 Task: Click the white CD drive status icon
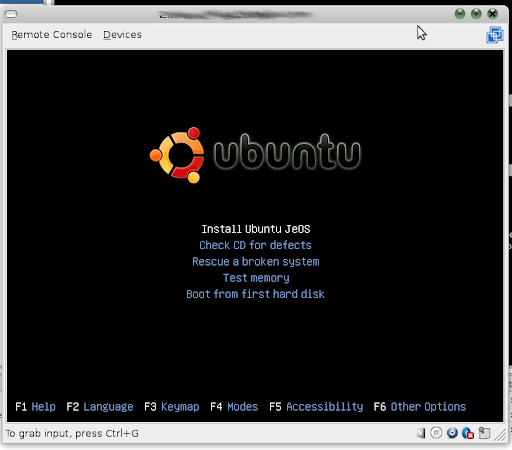click(436, 433)
